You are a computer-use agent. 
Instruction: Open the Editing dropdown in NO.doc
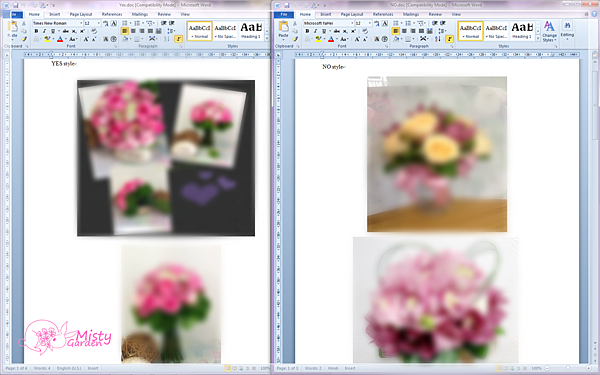(x=567, y=31)
